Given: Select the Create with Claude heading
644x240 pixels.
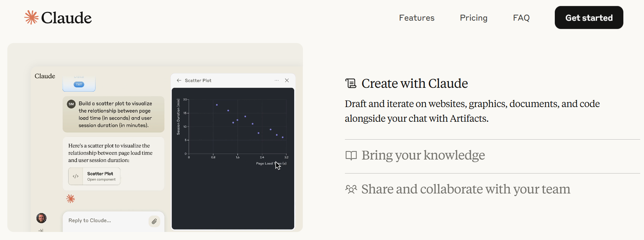Looking at the screenshot, I should [x=415, y=84].
